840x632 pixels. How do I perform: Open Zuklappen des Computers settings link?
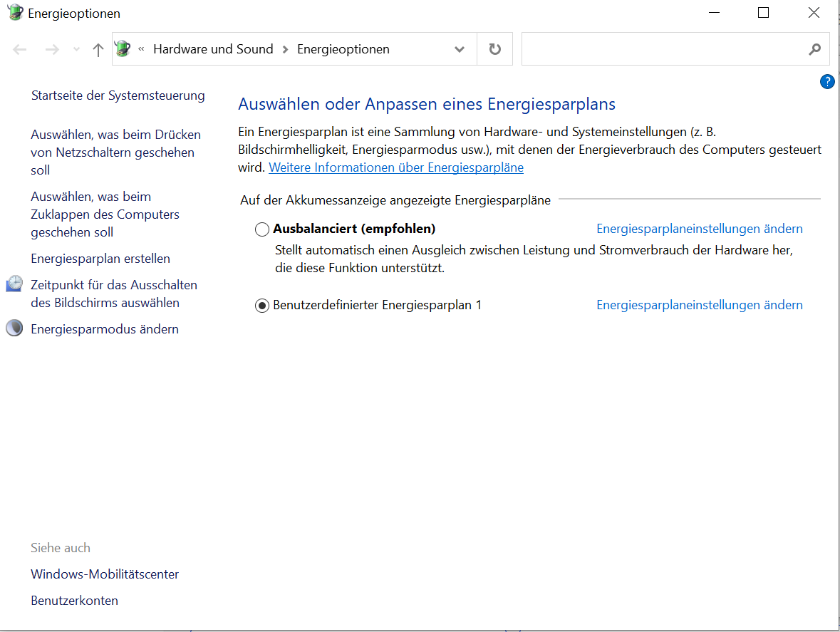click(105, 214)
